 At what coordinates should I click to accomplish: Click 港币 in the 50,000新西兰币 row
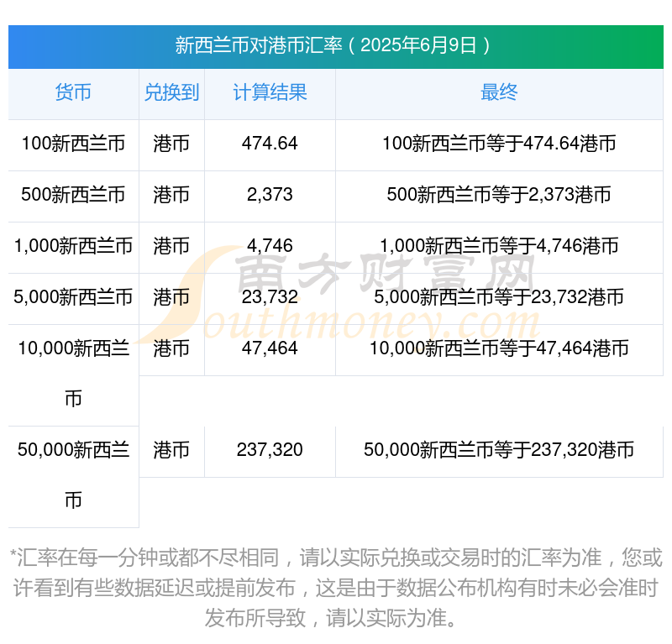(171, 450)
